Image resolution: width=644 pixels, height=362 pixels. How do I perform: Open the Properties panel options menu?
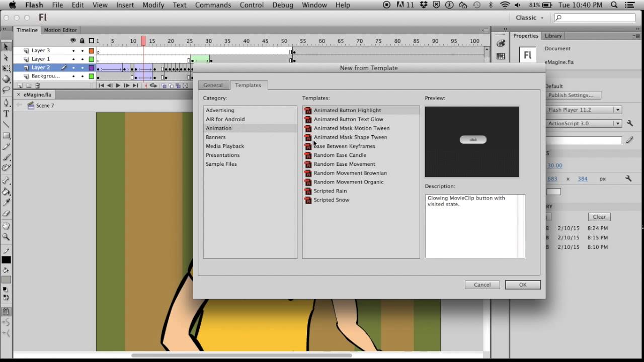tap(636, 36)
